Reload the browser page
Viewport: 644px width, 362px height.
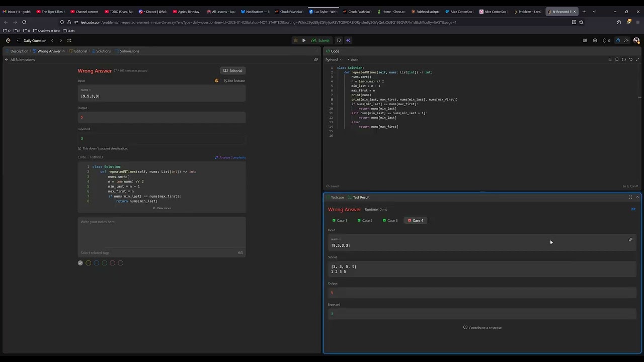pyautogui.click(x=24, y=22)
